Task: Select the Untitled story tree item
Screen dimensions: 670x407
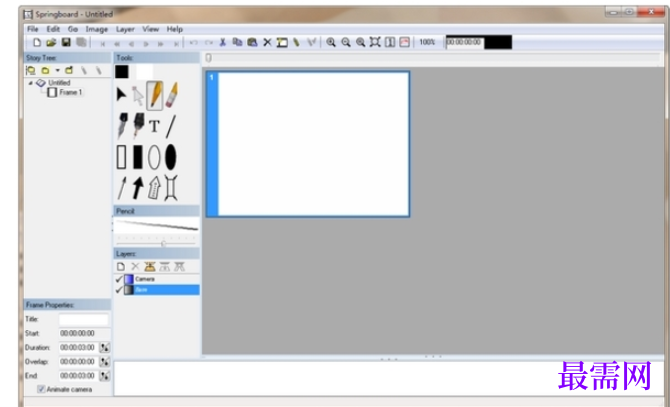Action: [59, 83]
